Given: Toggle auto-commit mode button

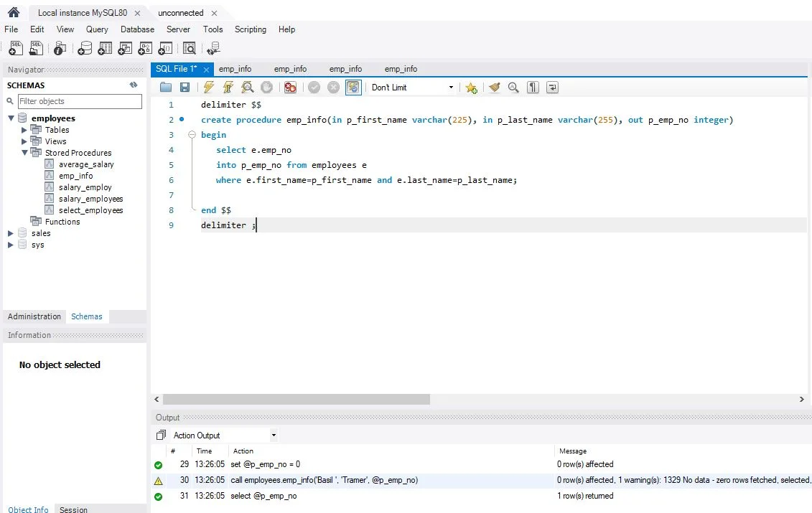Looking at the screenshot, I should 353,88.
